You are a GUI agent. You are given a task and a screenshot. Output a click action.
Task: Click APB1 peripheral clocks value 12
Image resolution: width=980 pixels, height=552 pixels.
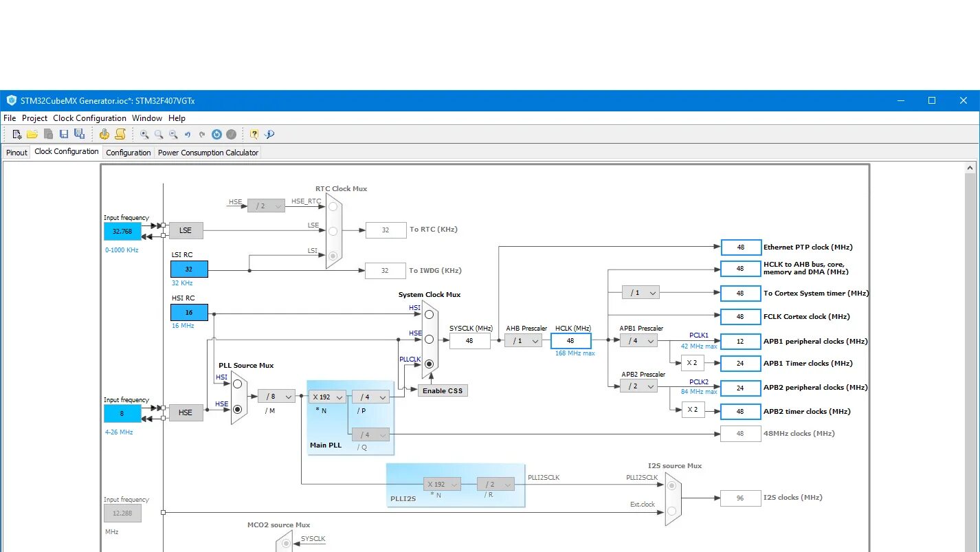[x=740, y=341]
